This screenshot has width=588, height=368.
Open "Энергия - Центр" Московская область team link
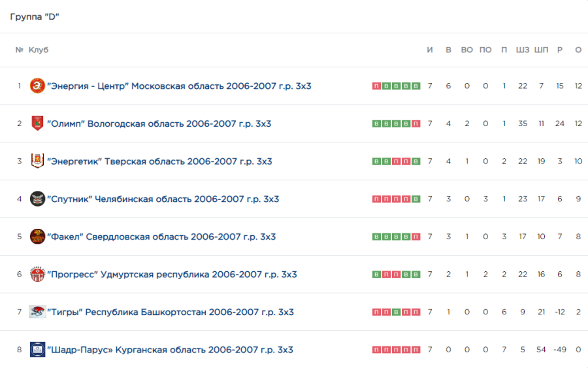(179, 86)
